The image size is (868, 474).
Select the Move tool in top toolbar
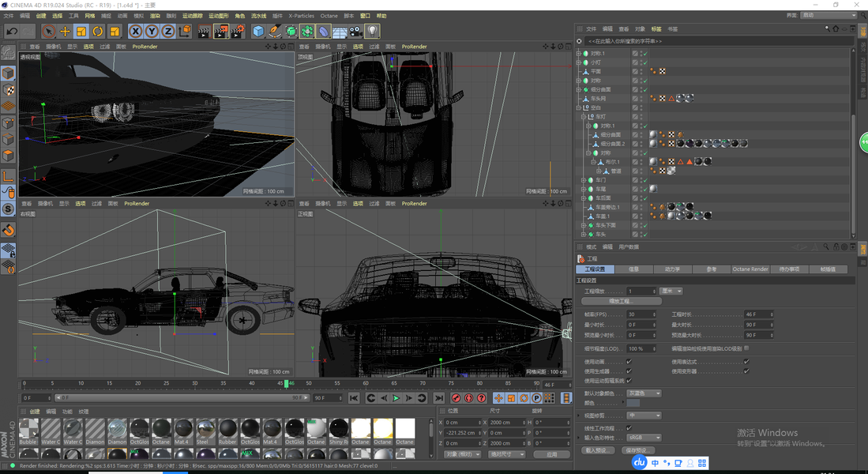pyautogui.click(x=65, y=32)
